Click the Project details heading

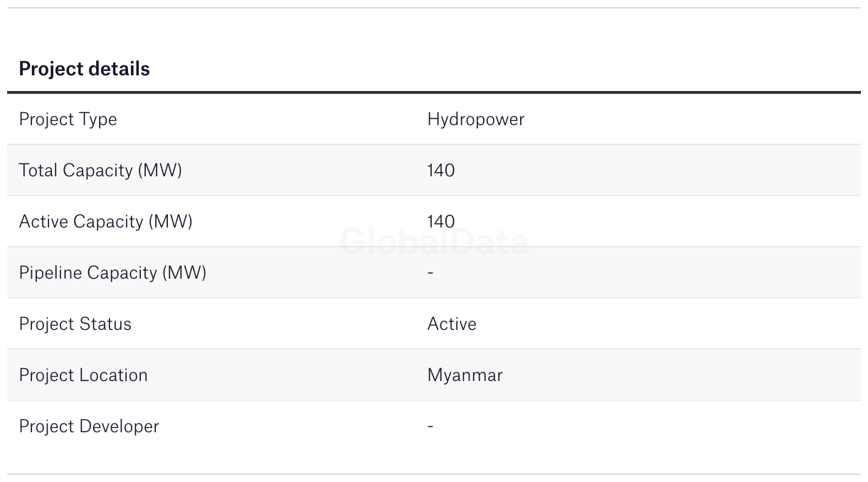84,69
